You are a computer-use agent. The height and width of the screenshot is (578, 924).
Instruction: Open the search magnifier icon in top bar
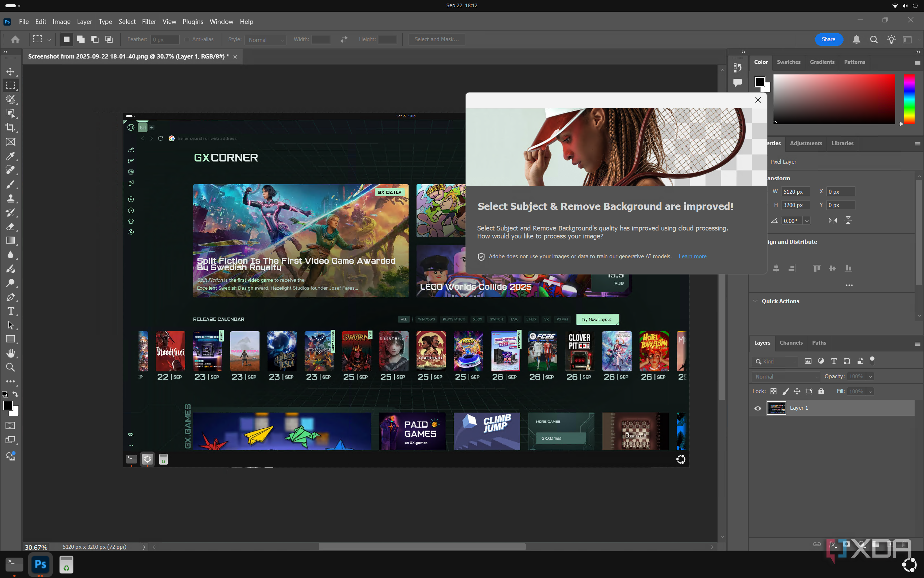873,39
